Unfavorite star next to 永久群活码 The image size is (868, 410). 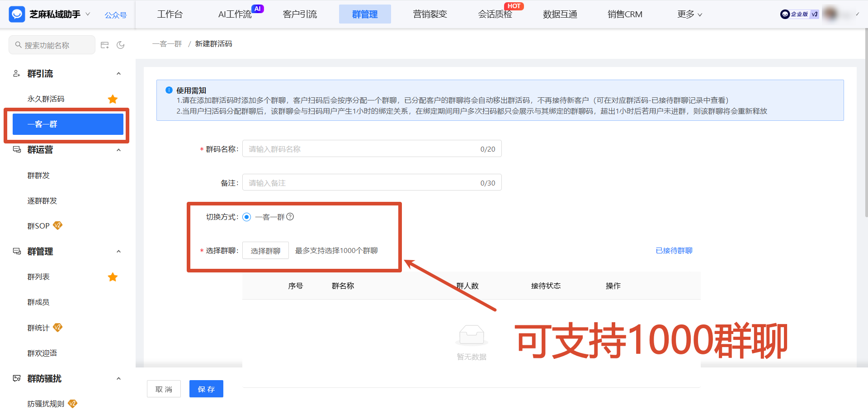[113, 99]
